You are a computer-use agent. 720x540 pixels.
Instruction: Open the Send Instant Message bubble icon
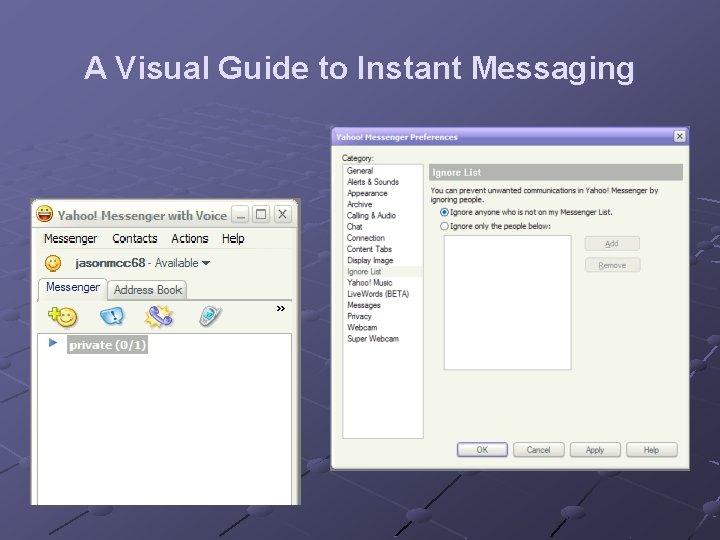(x=112, y=316)
